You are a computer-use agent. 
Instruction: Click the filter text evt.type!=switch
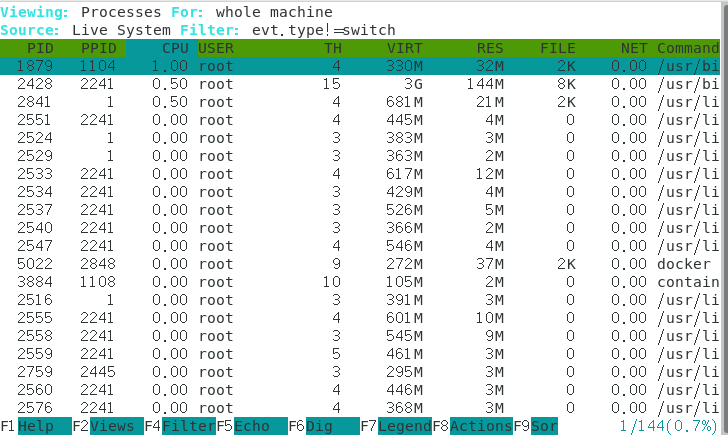[x=324, y=30]
